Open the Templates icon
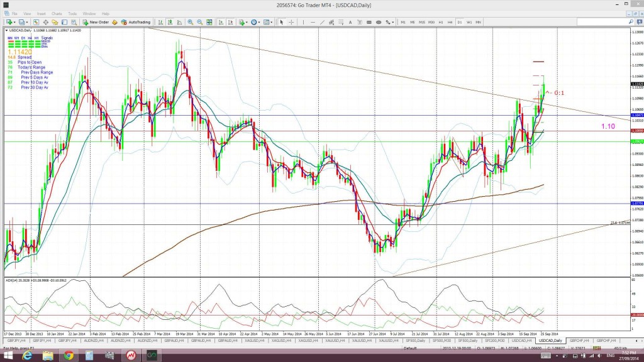 tap(267, 22)
